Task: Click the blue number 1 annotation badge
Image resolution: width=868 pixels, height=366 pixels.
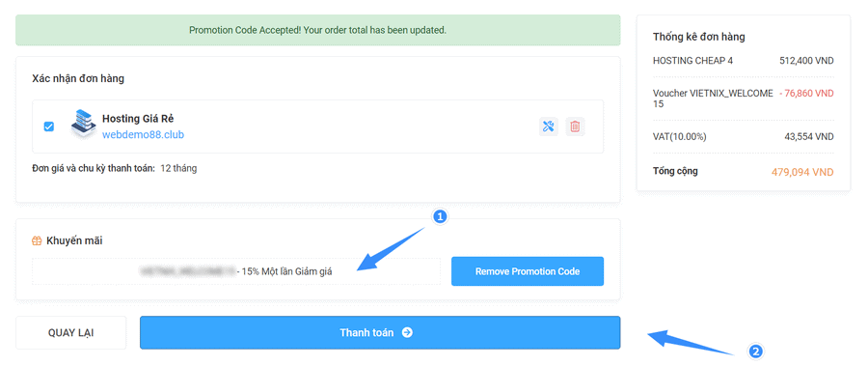Action: [440, 217]
